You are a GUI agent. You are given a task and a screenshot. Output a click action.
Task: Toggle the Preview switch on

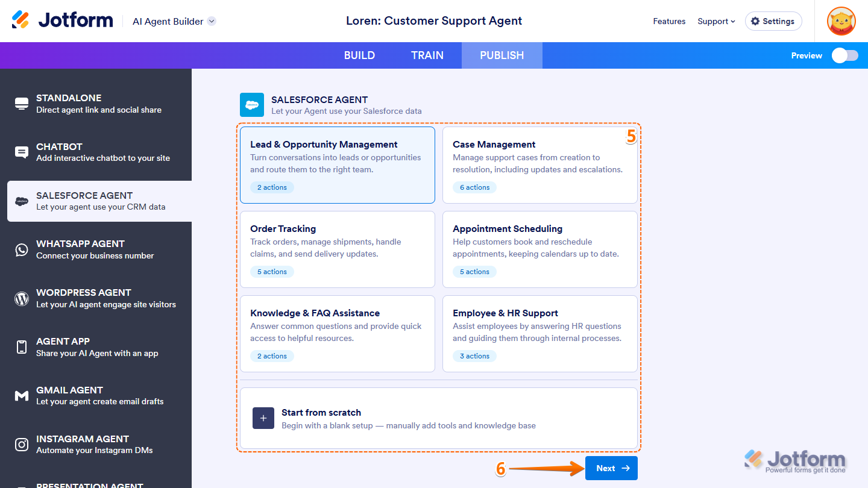[844, 55]
